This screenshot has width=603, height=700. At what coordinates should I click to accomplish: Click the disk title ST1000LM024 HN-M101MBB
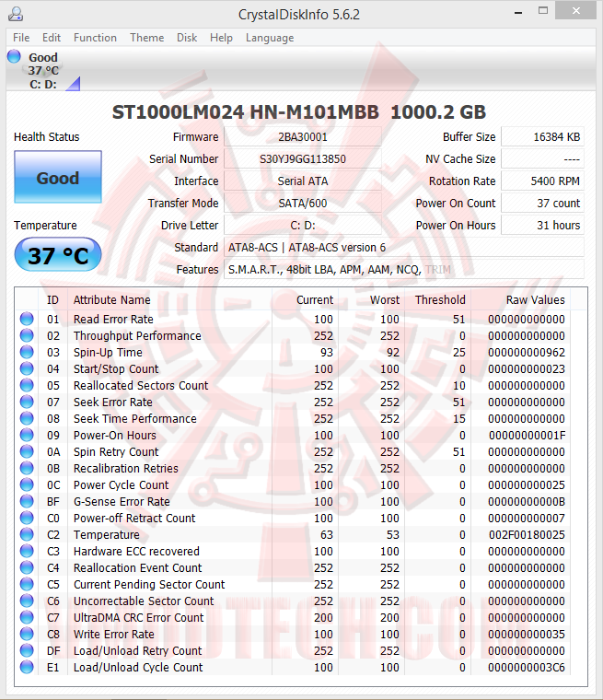(x=245, y=111)
